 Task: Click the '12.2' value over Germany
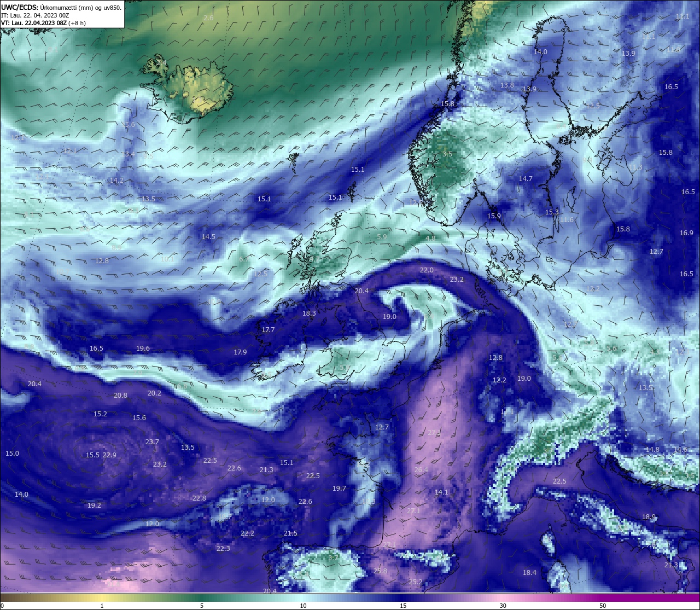499,380
